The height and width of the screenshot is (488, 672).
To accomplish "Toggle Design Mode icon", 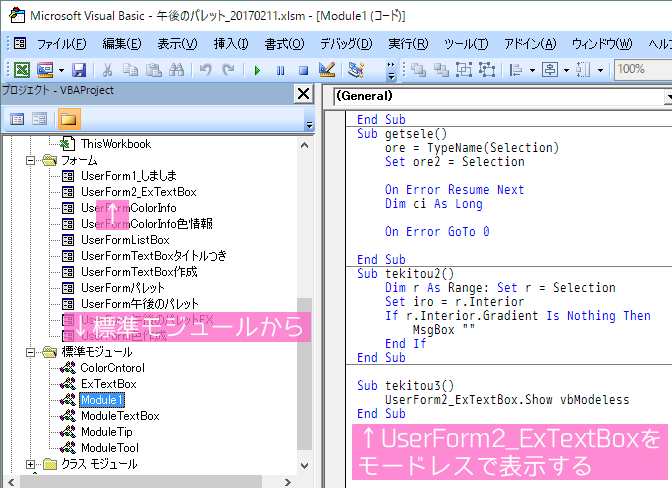I will [327, 69].
